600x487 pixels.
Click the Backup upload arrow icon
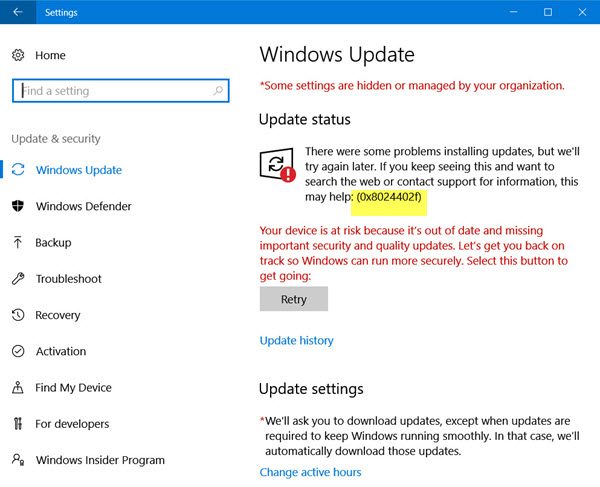coord(18,242)
